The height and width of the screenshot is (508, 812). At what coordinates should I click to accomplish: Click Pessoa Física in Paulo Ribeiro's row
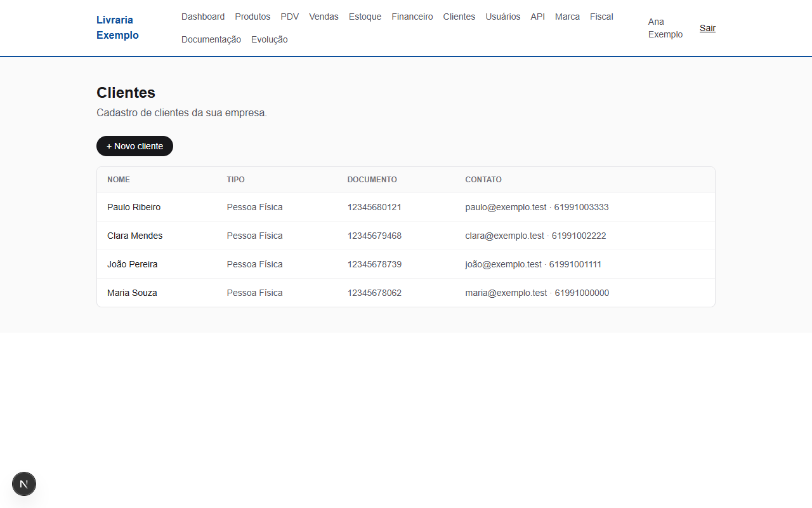[254, 207]
